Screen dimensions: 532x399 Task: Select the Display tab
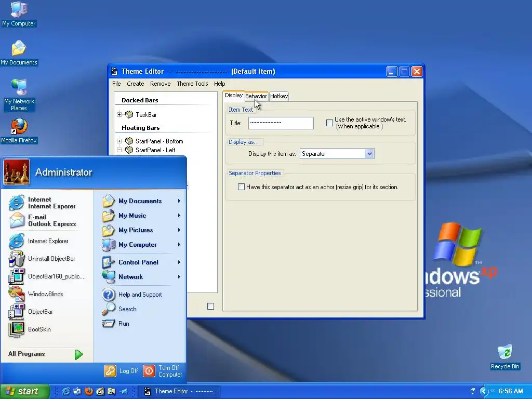point(234,96)
